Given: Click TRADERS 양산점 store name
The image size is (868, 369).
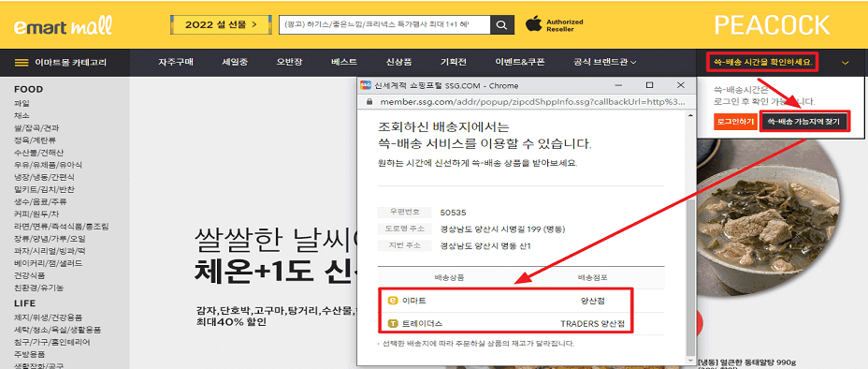Looking at the screenshot, I should (x=592, y=323).
